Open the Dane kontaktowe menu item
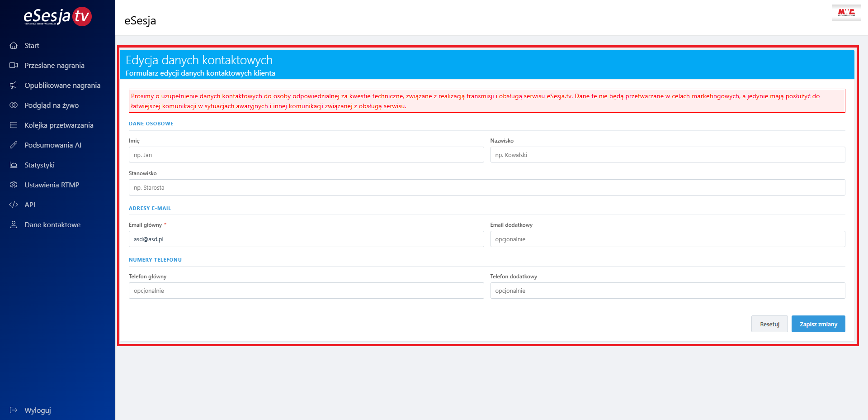Viewport: 868px width, 420px height. 52,224
